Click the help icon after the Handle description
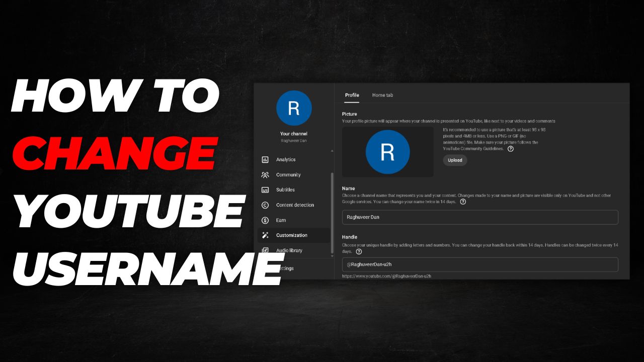This screenshot has width=644, height=362. coord(359,251)
